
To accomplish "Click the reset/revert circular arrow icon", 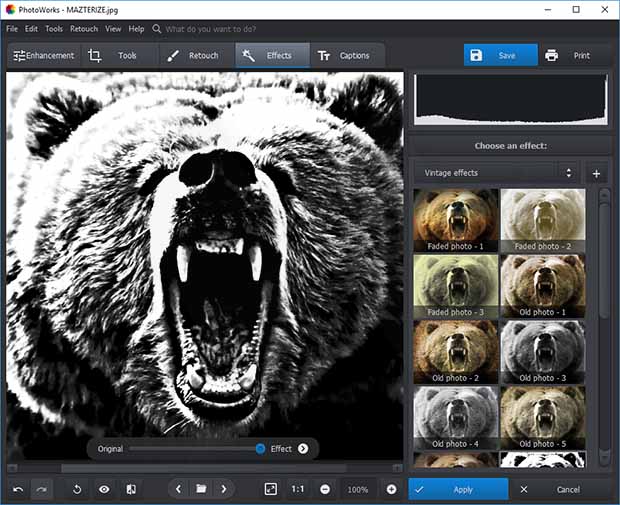I will tap(77, 490).
